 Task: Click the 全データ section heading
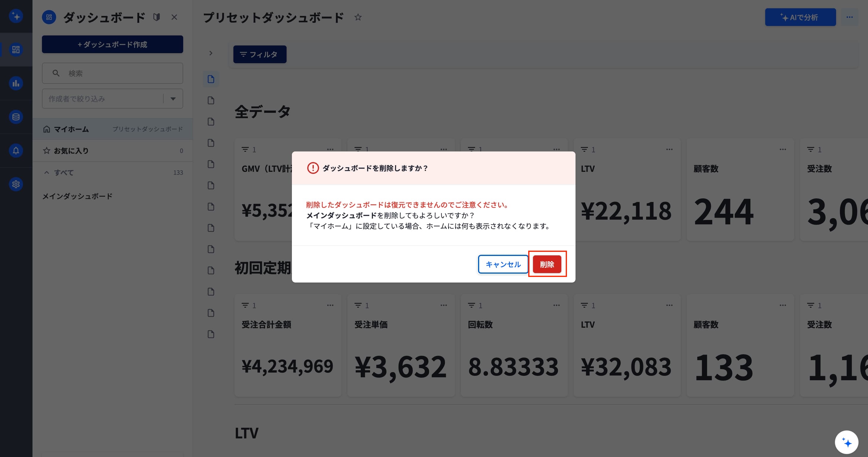click(262, 112)
